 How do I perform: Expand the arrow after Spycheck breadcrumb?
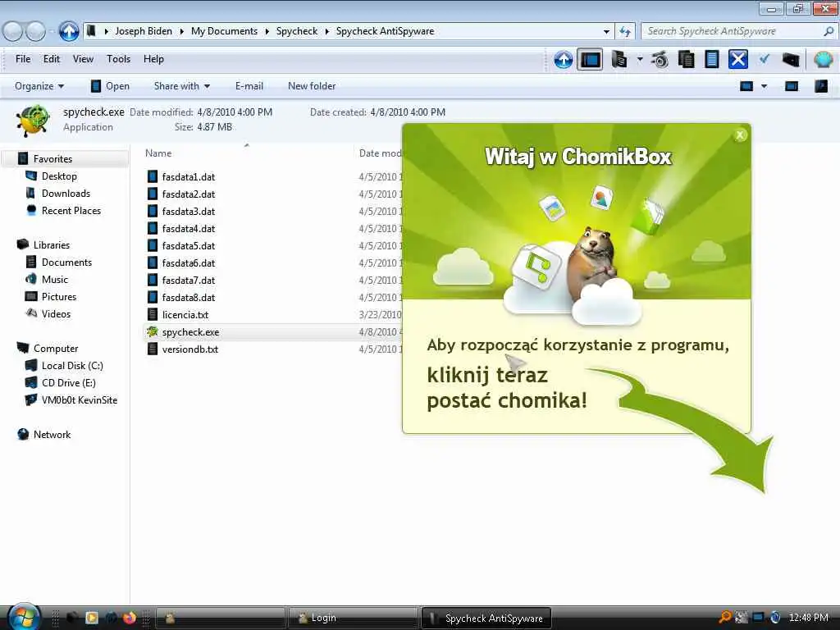pyautogui.click(x=326, y=32)
